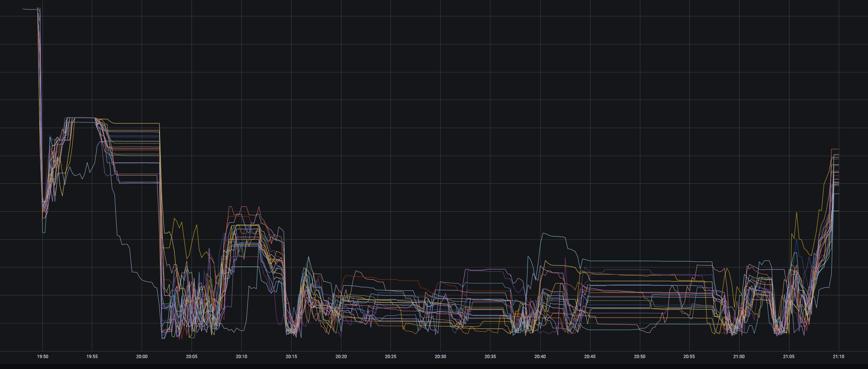868x369 pixels.
Task: Click the 20:10 time axis label
Action: point(241,357)
